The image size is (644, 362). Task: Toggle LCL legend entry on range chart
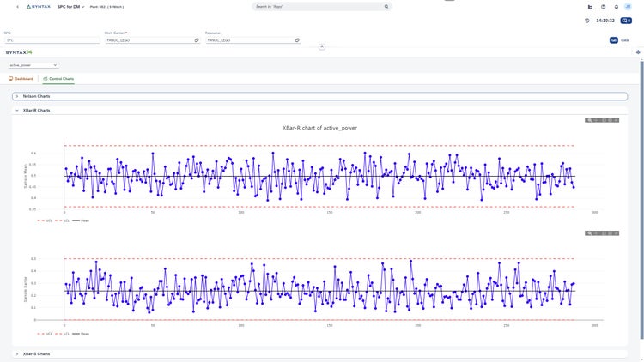pos(63,334)
